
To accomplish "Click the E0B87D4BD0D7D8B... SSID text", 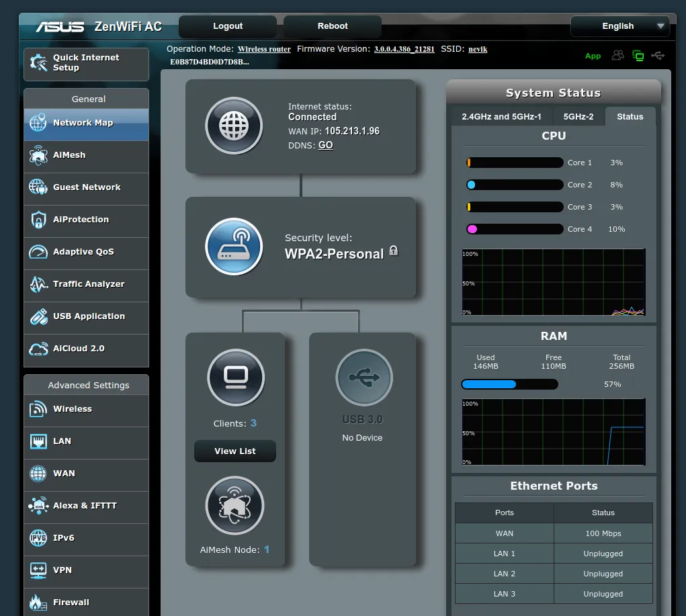I will coord(210,62).
